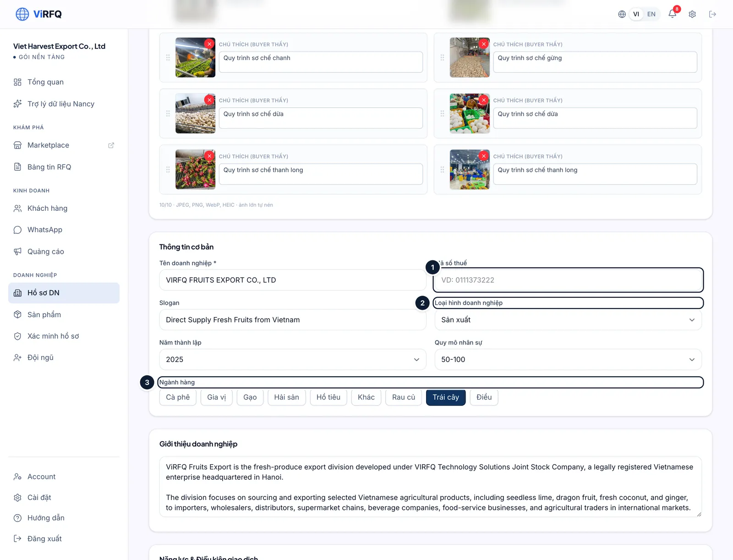733x560 pixels.
Task: Toggle the Gạo category chip
Action: [x=250, y=397]
